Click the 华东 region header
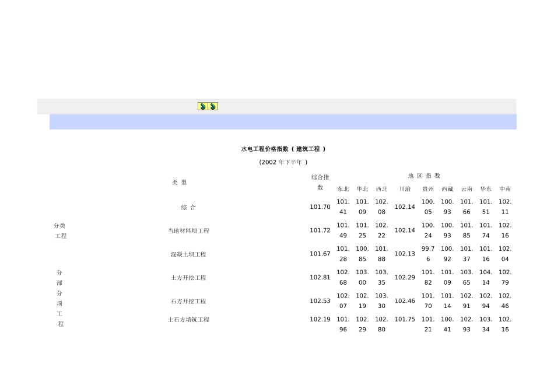 point(486,189)
